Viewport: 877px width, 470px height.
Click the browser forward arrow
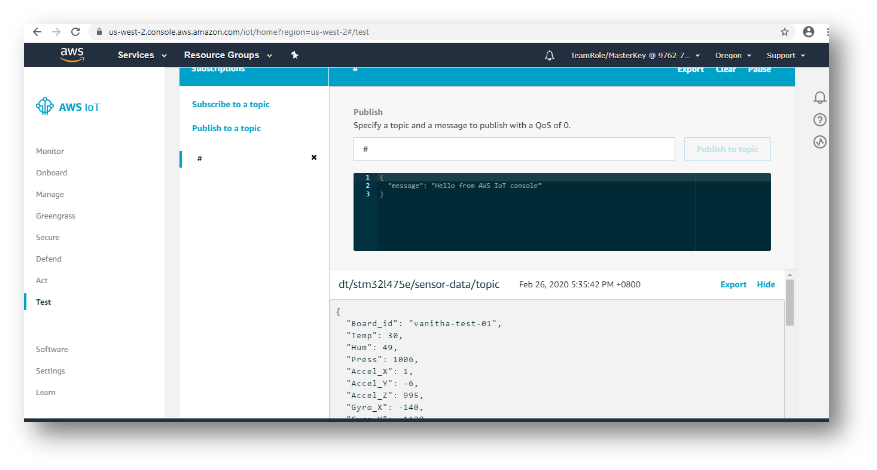[56, 32]
